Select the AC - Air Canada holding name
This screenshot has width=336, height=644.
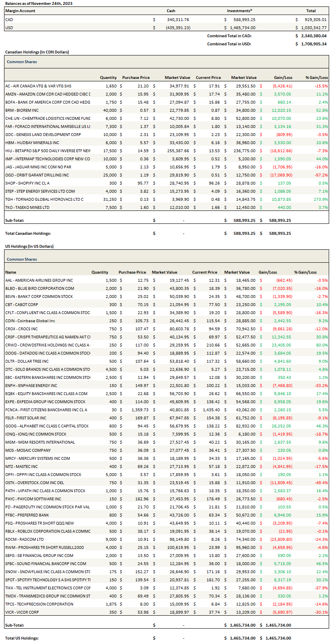38,86
